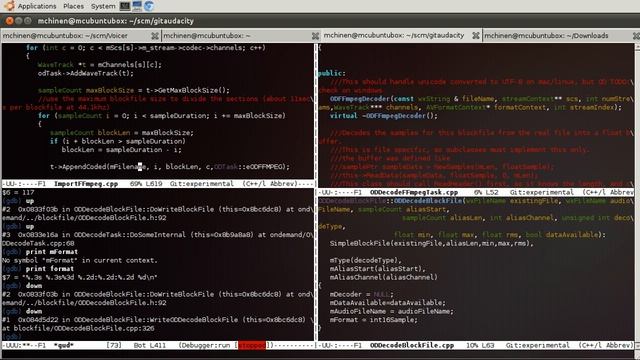Click 'ODFFmpegDecoder(const wxString & fileName' line
This screenshot has height=360, width=640.
[x=481, y=99]
